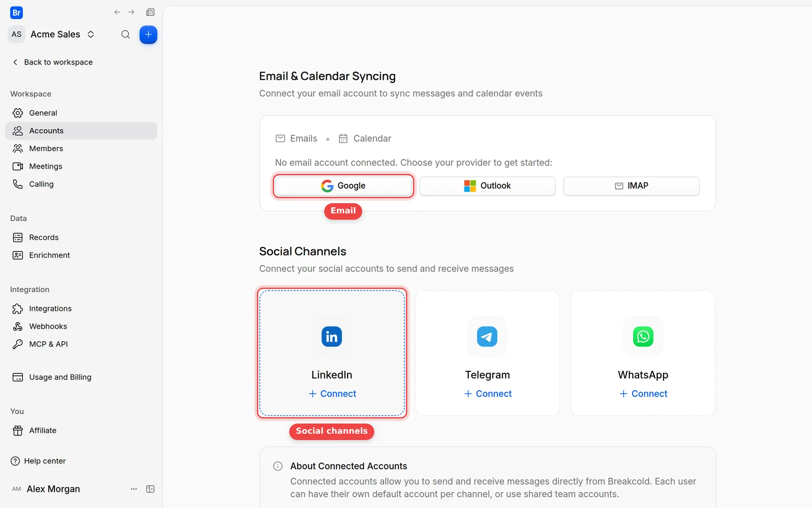Open Members settings
812x508 pixels.
81,148
